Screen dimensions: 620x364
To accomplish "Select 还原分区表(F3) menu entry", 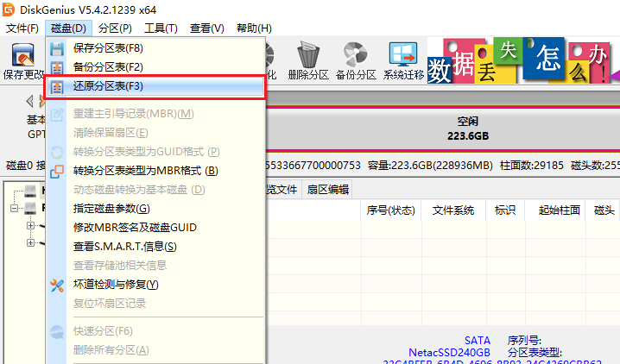I will 155,86.
